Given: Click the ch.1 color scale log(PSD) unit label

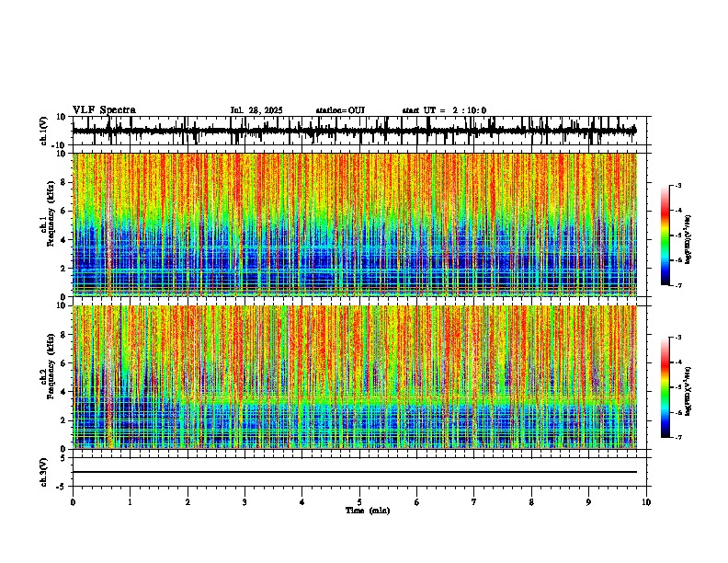Looking at the screenshot, I should pyautogui.click(x=688, y=240).
